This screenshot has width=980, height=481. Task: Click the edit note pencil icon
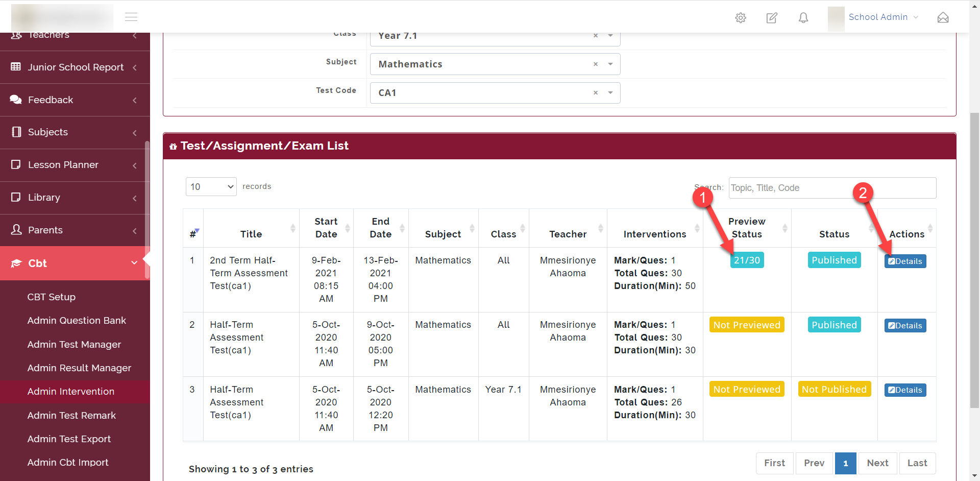click(772, 18)
